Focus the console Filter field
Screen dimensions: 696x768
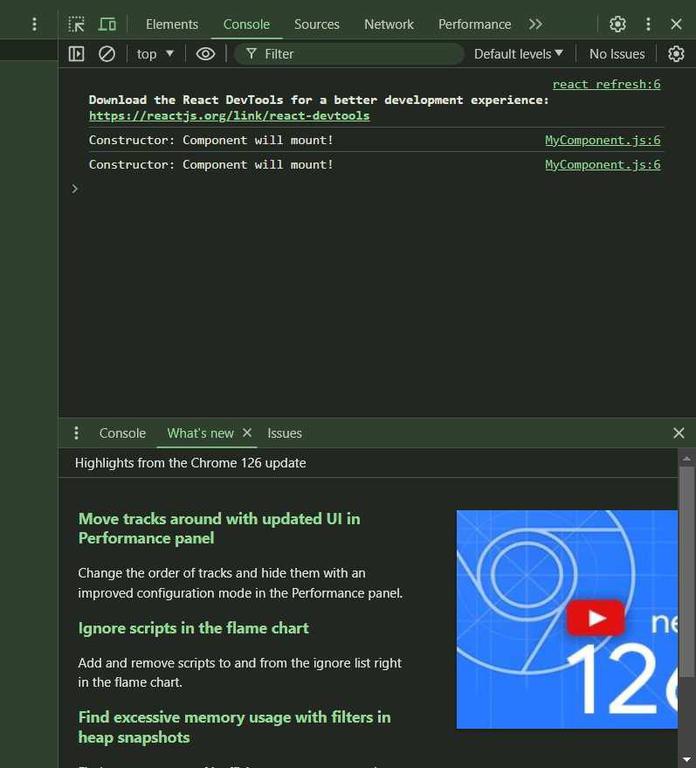(349, 54)
